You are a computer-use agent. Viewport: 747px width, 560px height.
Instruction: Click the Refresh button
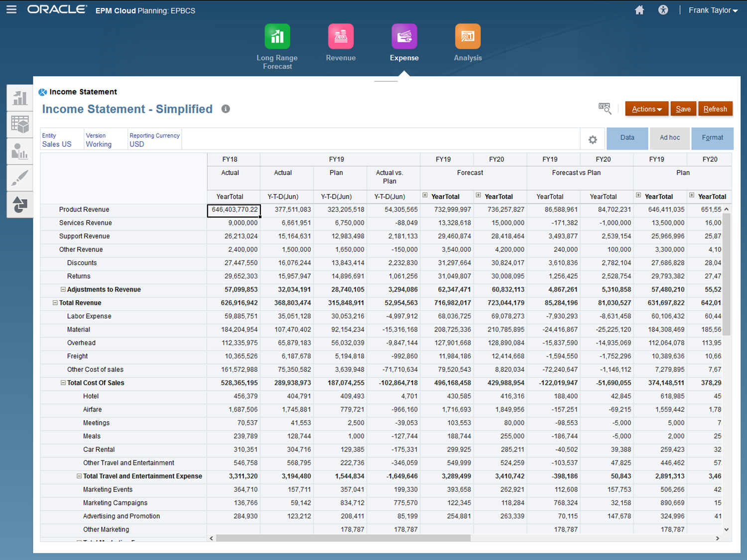(x=715, y=109)
